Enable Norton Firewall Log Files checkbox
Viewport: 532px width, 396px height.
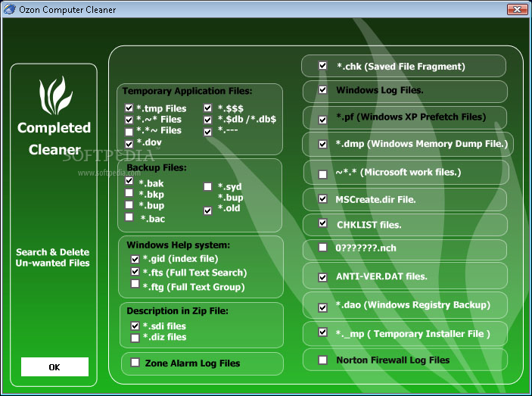(322, 360)
